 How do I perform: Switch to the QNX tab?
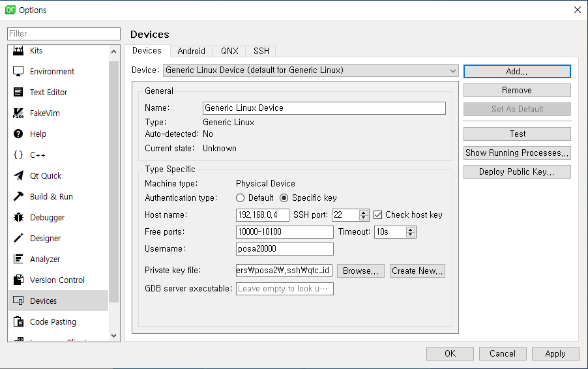click(229, 51)
